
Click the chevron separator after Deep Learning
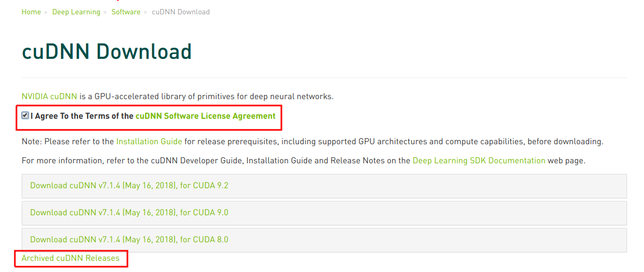[106, 12]
